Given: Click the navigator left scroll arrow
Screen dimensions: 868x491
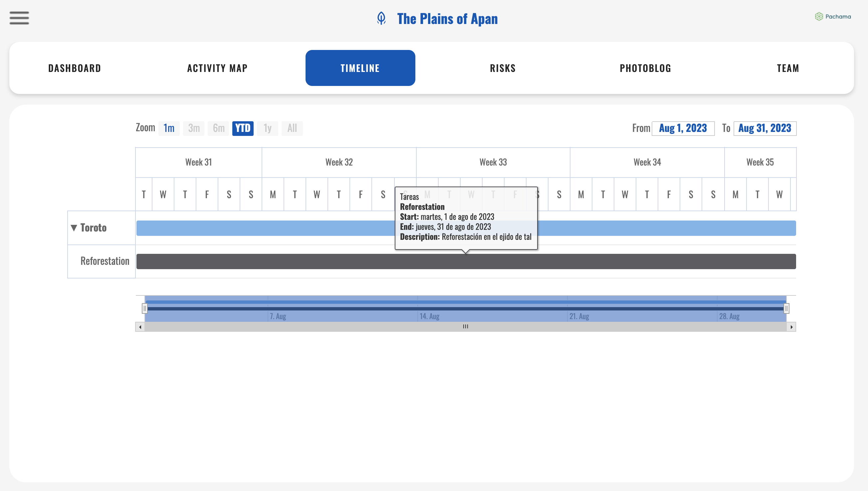Looking at the screenshot, I should [x=140, y=327].
